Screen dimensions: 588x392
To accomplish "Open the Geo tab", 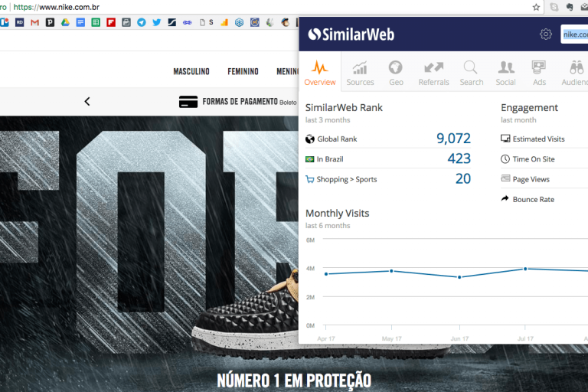I will pyautogui.click(x=396, y=73).
